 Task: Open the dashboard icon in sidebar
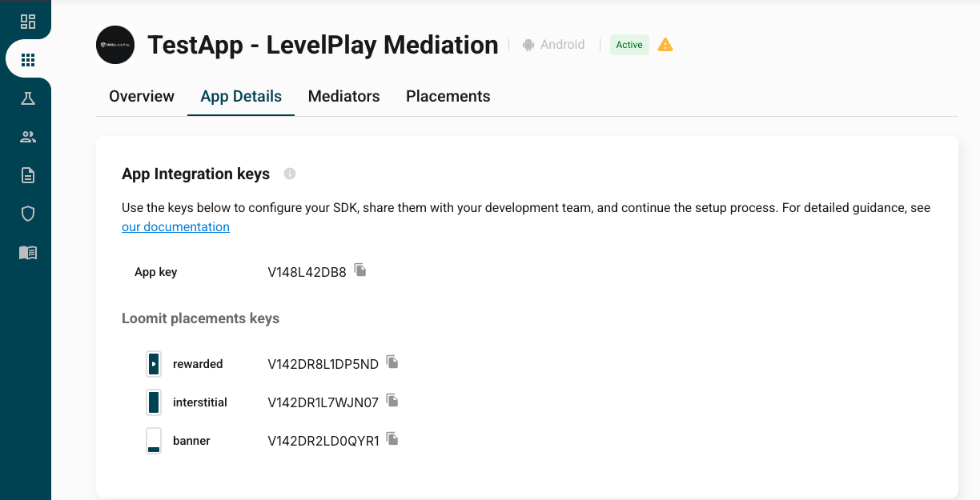click(x=28, y=22)
